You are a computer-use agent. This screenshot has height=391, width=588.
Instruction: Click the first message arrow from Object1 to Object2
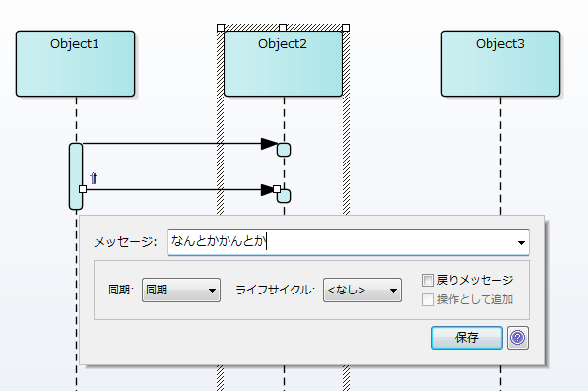180,143
